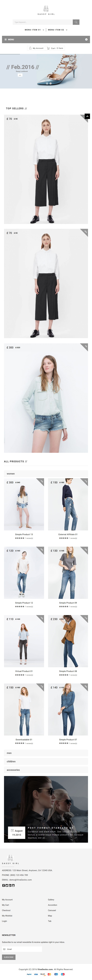This screenshot has height=980, width=92.
Task: Click the My Account user icon
Action: [x=30, y=48]
